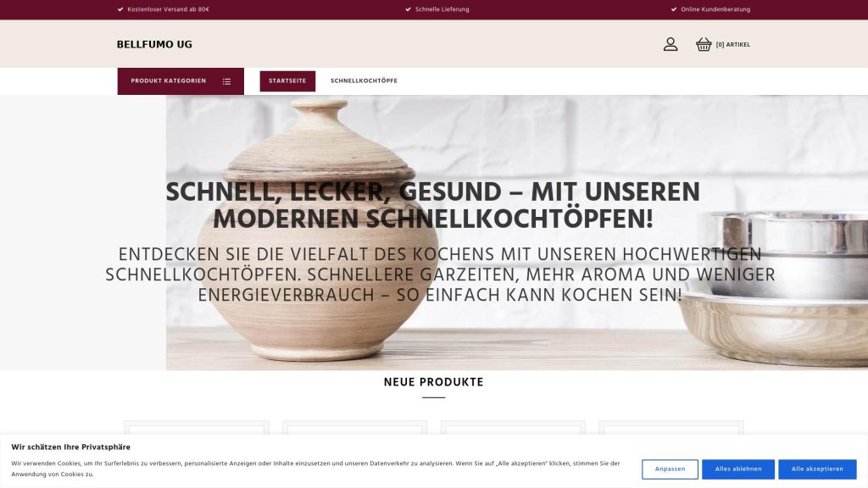Expand the Produkt Kategorien menu
This screenshot has width=868, height=488.
coord(181,81)
